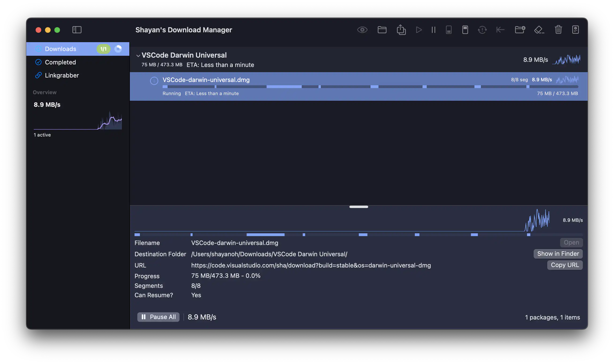Open the Linkgrabber sidebar section

click(x=78, y=75)
